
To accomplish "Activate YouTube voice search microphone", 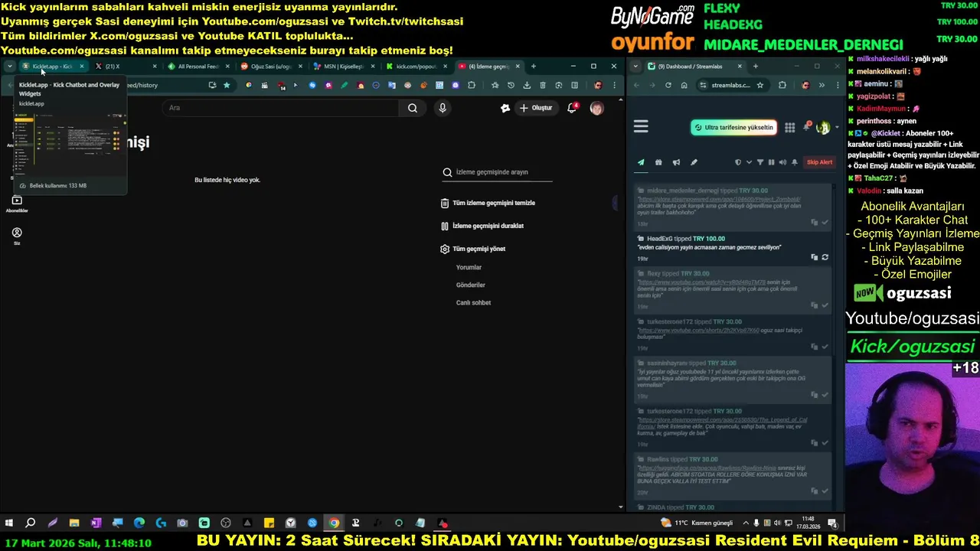I will click(x=443, y=108).
